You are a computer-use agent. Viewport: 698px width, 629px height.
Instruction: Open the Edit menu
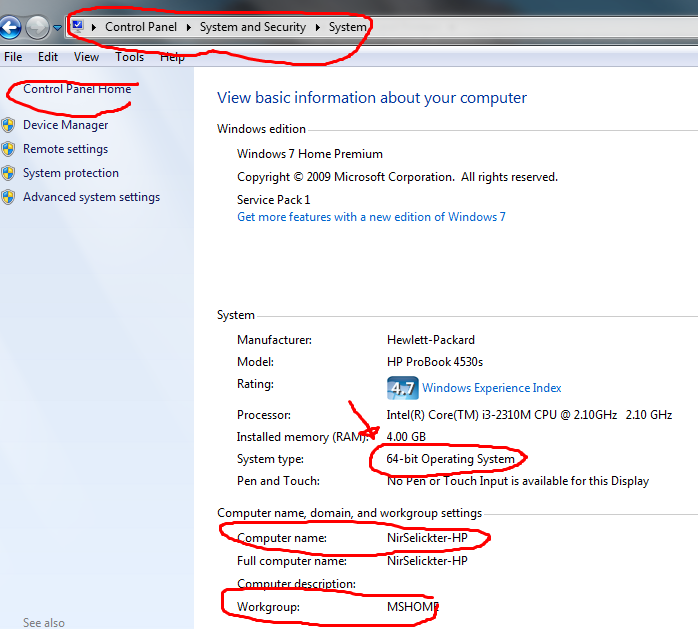click(x=48, y=57)
